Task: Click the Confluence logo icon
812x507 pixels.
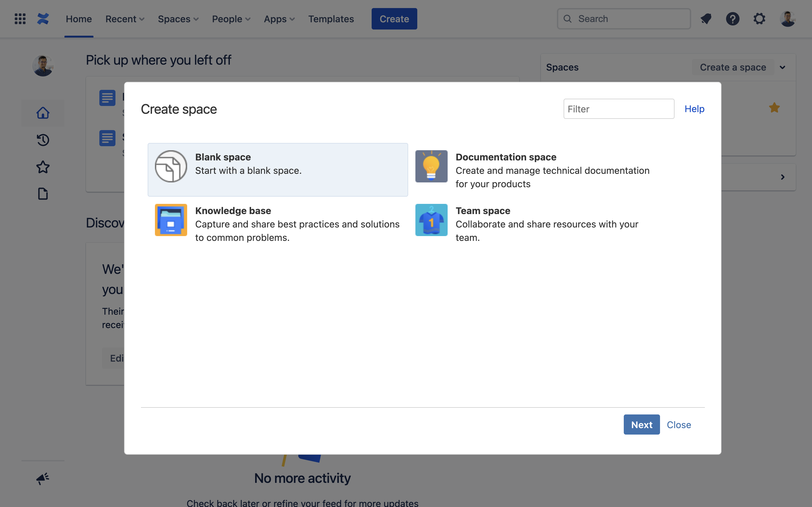Action: [43, 19]
